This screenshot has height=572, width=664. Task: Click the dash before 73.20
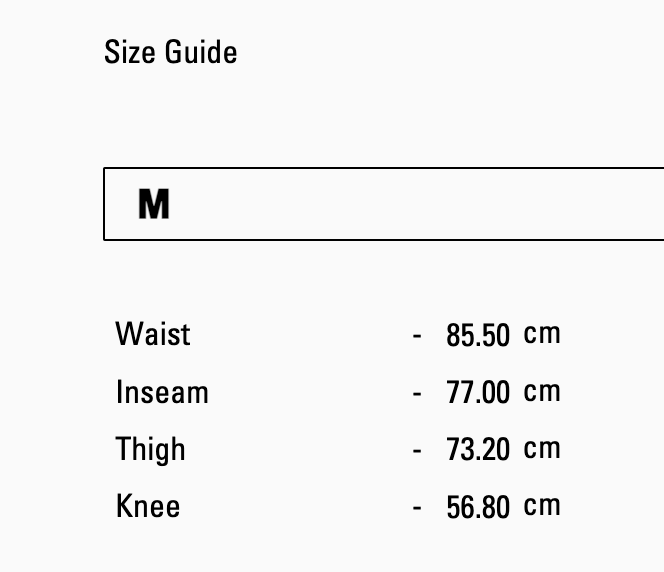tap(417, 451)
